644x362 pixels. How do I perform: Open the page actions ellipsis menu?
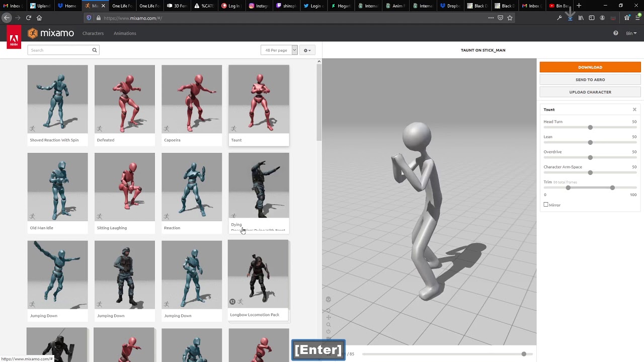coord(491,18)
